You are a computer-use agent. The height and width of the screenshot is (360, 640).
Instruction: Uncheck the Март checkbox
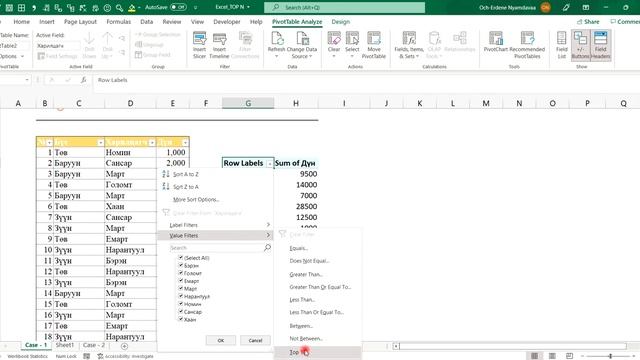pos(181,289)
